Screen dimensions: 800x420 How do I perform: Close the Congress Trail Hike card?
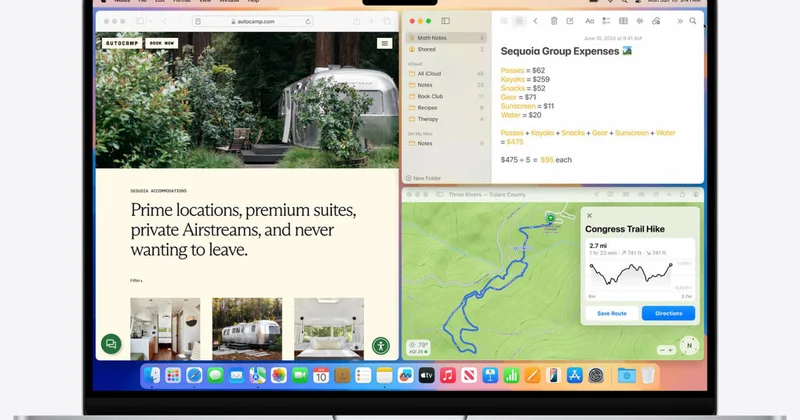pyautogui.click(x=589, y=215)
